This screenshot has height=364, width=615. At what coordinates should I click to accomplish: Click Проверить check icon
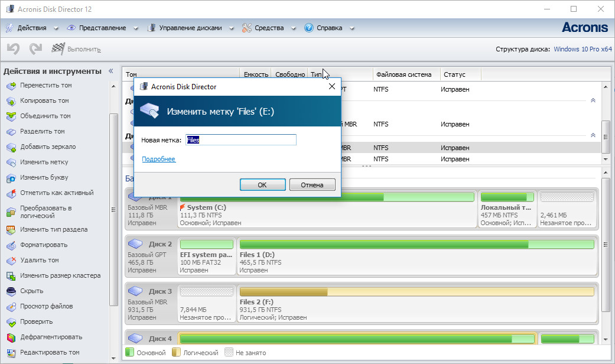11,322
